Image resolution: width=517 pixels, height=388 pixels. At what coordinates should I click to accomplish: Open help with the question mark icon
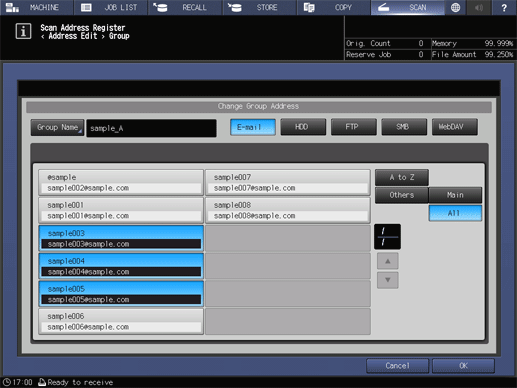click(504, 7)
